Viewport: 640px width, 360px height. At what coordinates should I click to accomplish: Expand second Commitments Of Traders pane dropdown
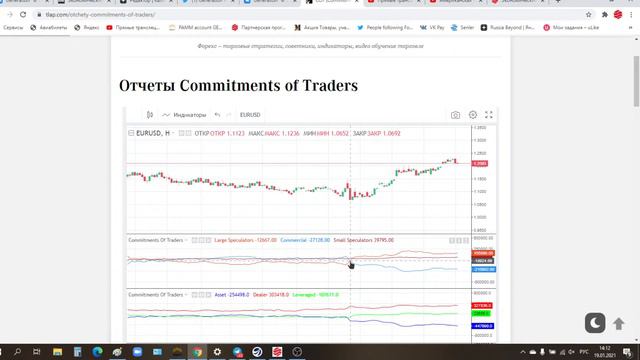(x=186, y=295)
